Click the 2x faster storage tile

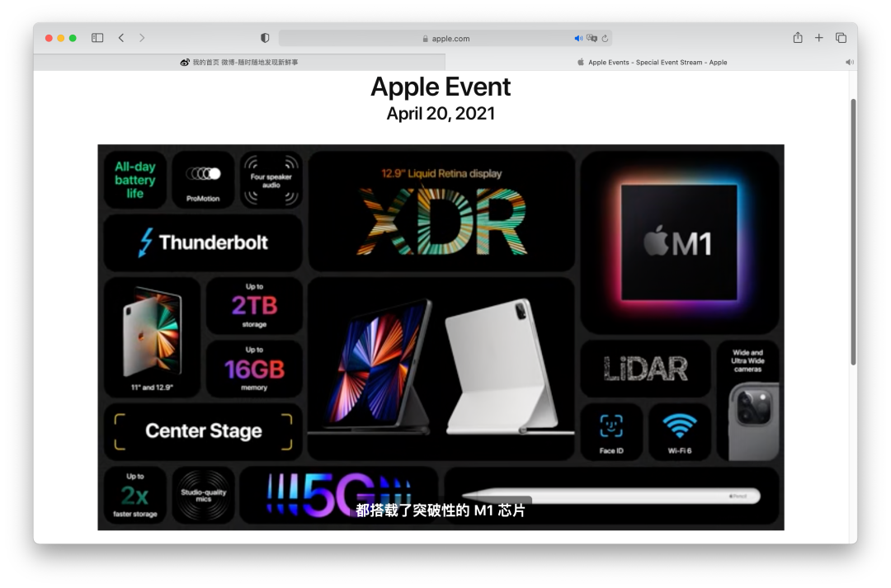pyautogui.click(x=134, y=495)
